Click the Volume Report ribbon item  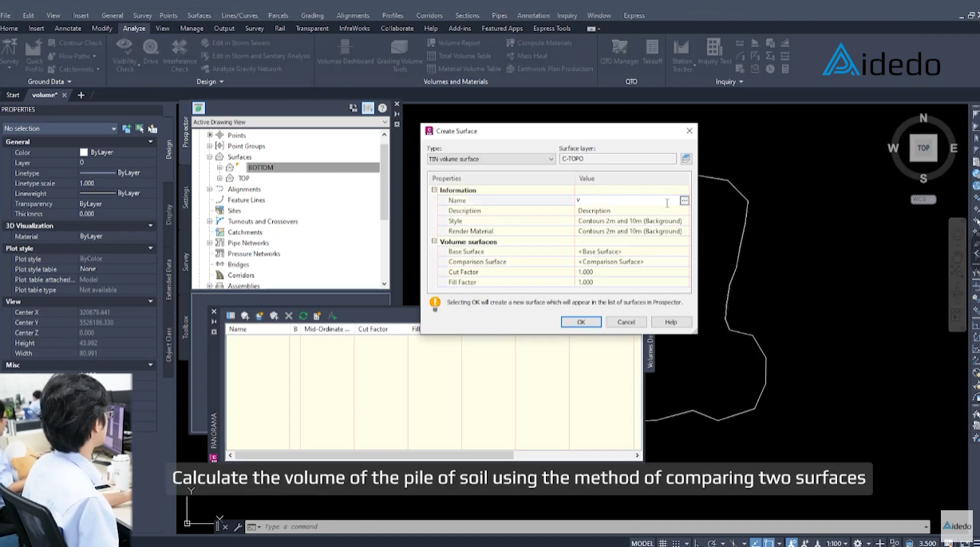(x=453, y=43)
